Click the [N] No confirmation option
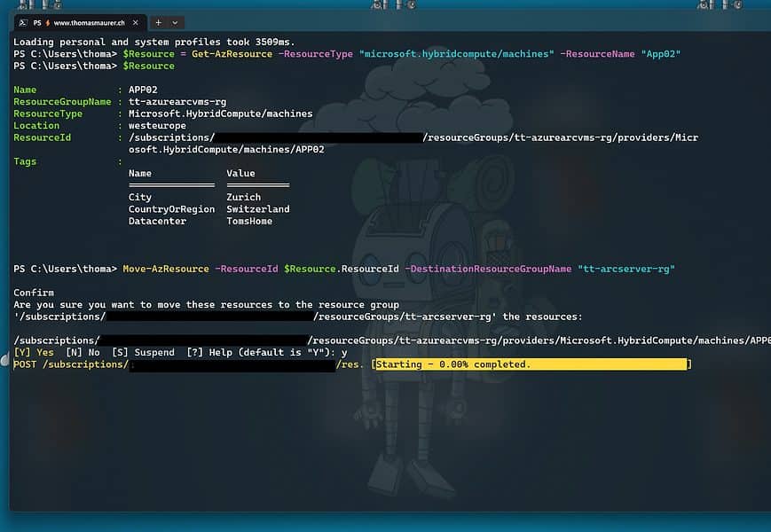Image resolution: width=771 pixels, height=532 pixels. coord(83,353)
